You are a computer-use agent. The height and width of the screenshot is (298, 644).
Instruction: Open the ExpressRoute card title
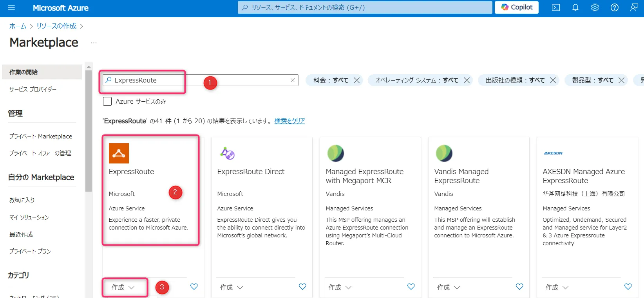pos(131,171)
